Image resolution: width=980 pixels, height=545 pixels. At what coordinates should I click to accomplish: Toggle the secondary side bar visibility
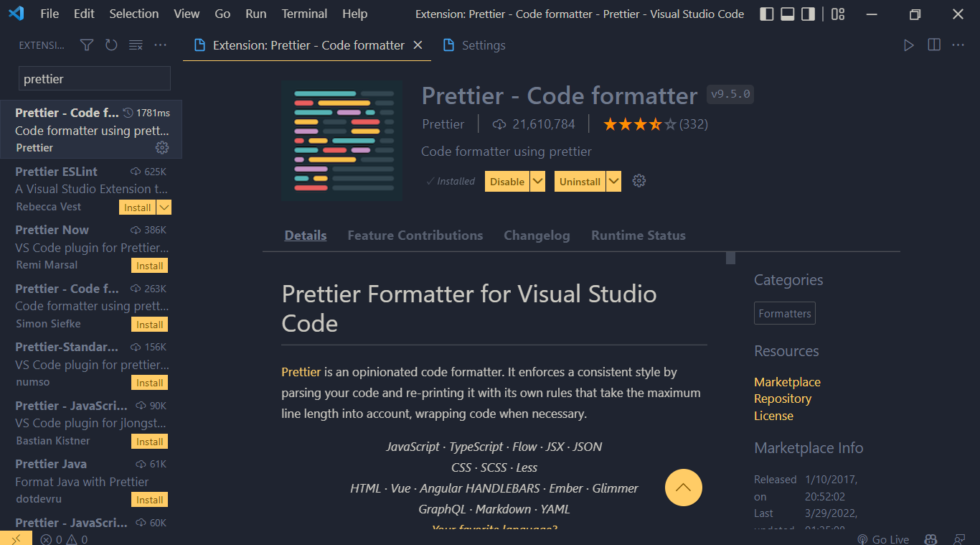point(809,14)
